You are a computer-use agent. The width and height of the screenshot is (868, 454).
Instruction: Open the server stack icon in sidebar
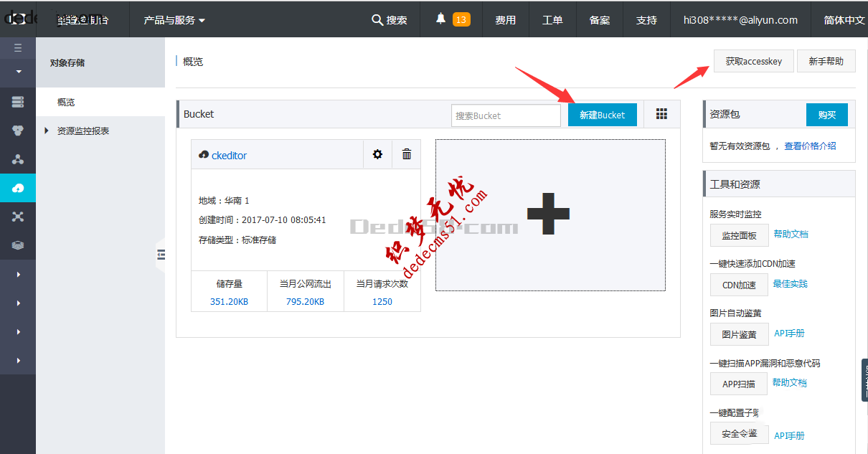[18, 102]
